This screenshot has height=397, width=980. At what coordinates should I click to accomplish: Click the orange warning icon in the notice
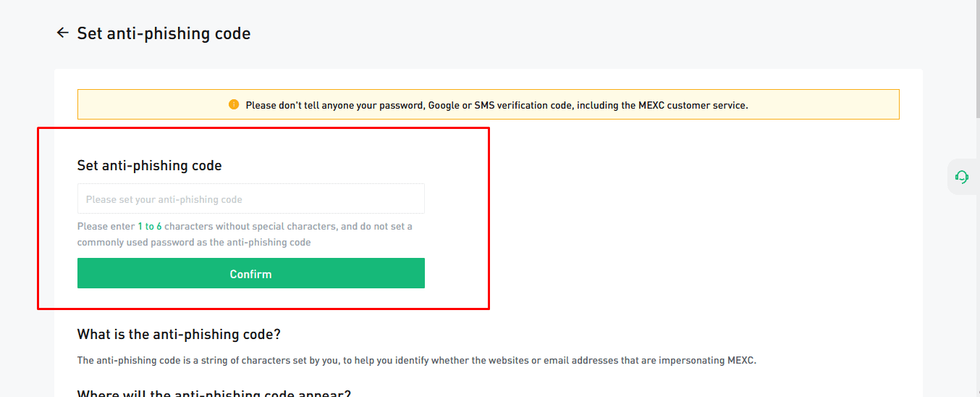point(234,104)
